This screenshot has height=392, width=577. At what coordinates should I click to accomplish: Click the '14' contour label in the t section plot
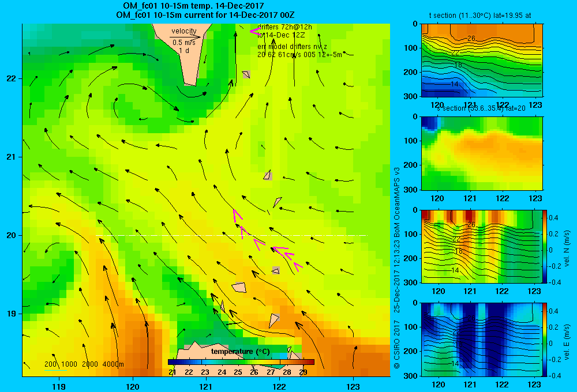(x=455, y=84)
